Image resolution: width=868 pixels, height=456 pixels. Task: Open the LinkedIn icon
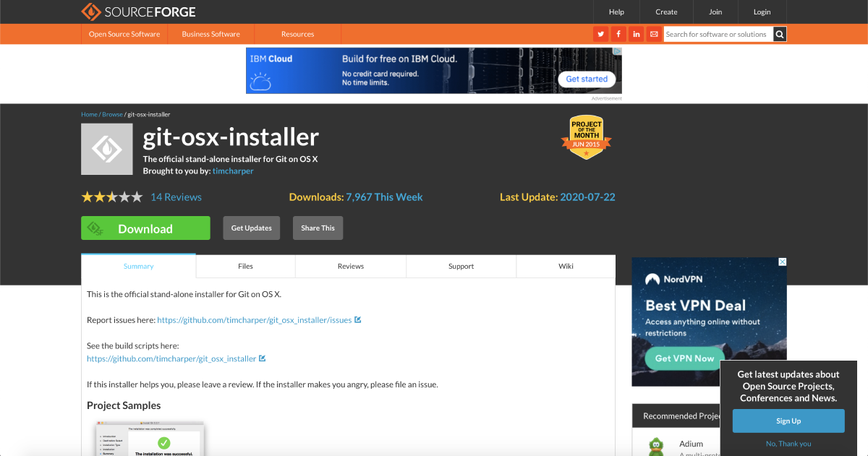coord(636,34)
